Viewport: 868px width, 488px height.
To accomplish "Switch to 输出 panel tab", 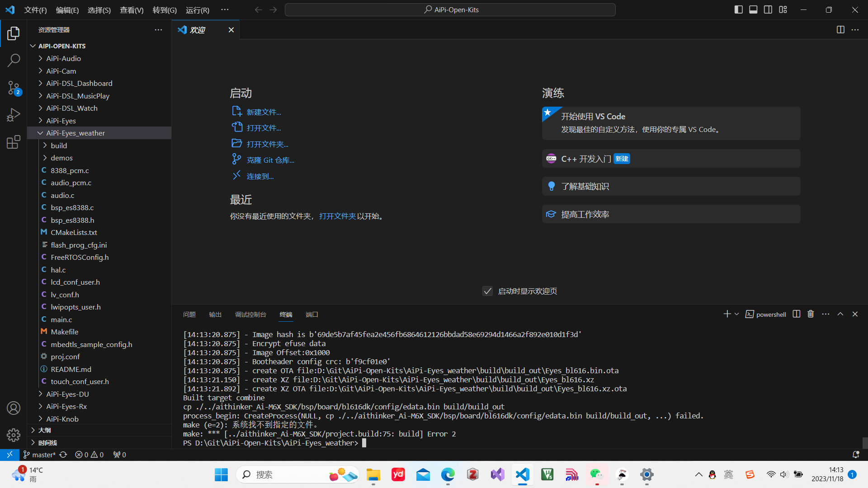I will pyautogui.click(x=215, y=314).
